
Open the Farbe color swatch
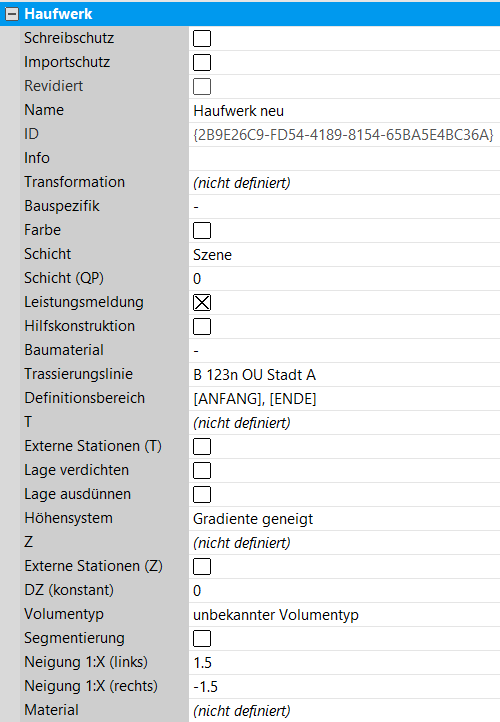[x=202, y=231]
